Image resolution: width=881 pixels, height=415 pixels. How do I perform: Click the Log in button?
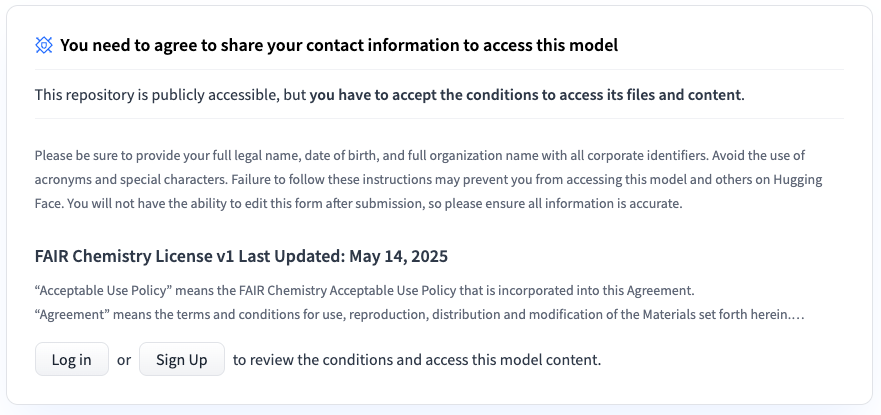click(x=72, y=360)
